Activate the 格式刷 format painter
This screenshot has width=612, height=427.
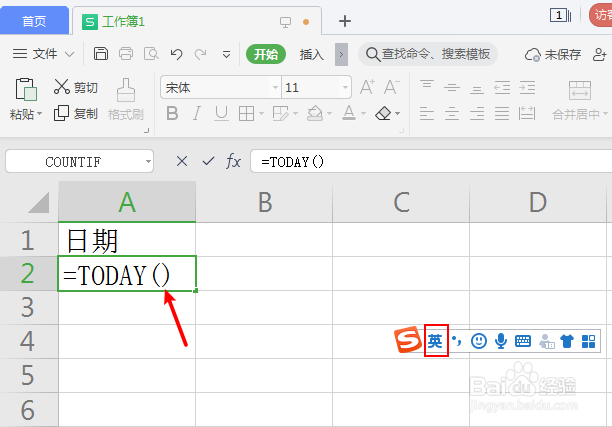click(x=126, y=100)
